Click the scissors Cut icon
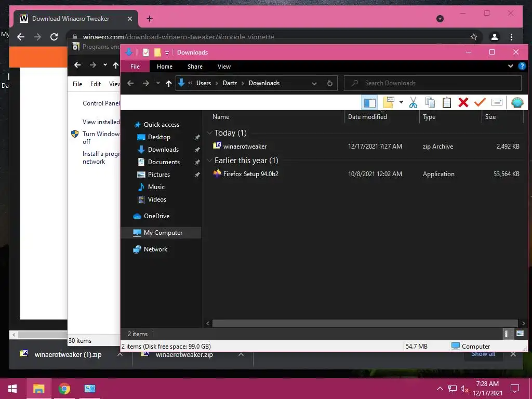This screenshot has width=532, height=399. [x=413, y=102]
